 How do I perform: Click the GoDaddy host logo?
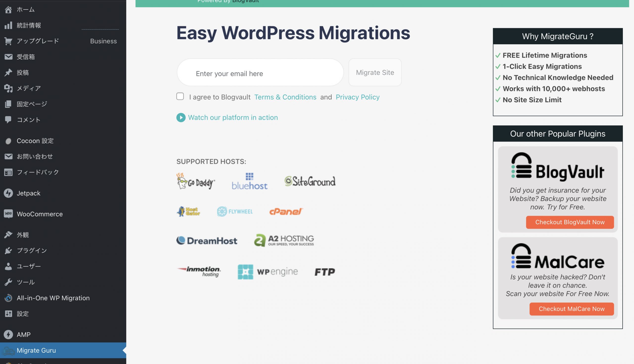195,181
